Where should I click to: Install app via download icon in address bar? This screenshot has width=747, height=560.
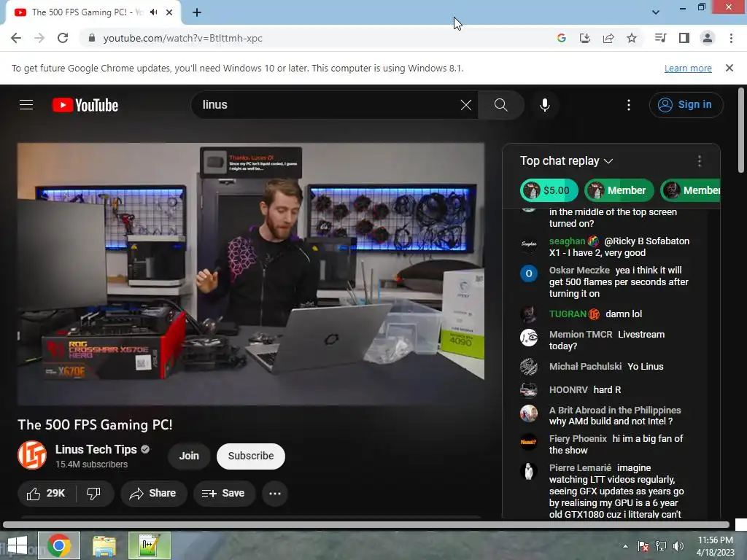[x=585, y=38]
